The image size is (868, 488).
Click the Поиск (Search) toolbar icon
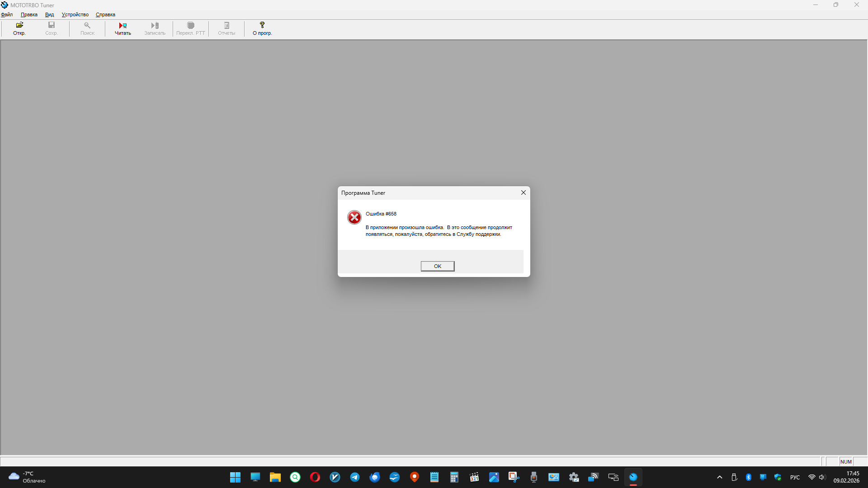(87, 28)
